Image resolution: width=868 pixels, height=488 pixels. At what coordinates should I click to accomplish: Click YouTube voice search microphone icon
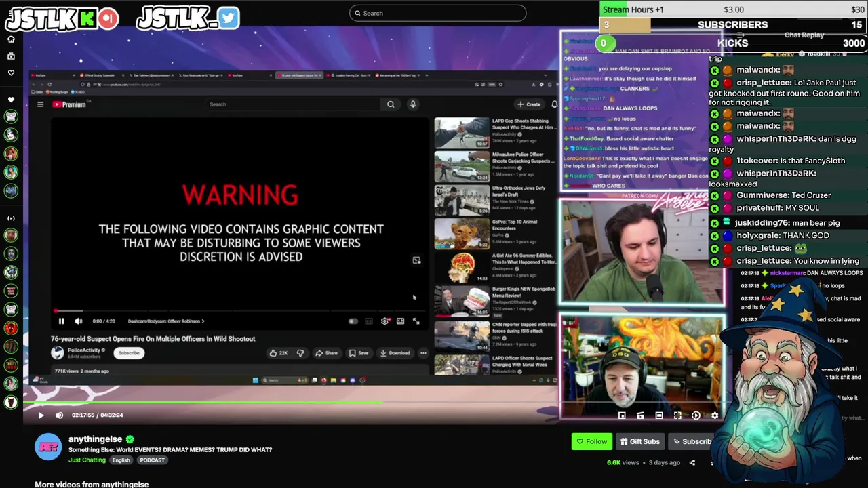pyautogui.click(x=412, y=104)
